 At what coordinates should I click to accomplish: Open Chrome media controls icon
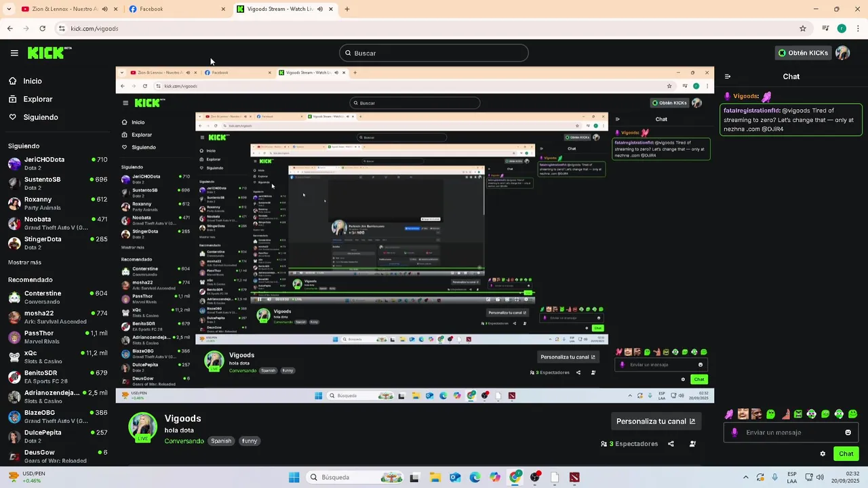pyautogui.click(x=825, y=28)
